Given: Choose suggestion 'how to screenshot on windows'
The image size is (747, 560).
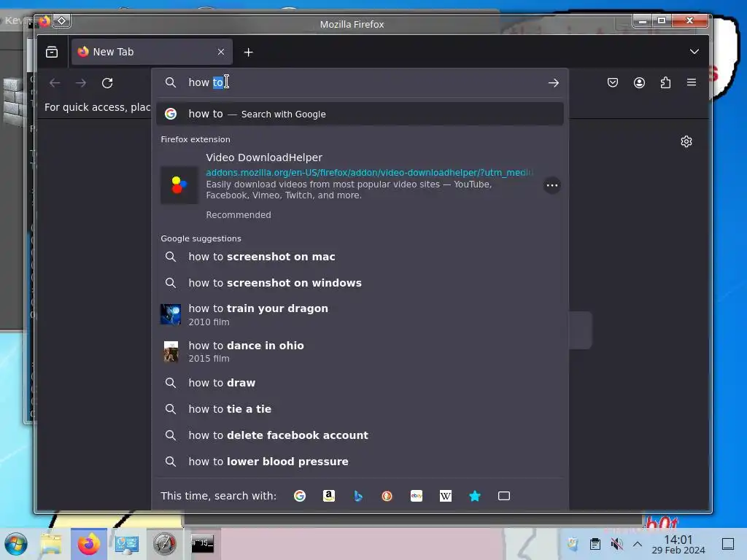Looking at the screenshot, I should coord(360,283).
